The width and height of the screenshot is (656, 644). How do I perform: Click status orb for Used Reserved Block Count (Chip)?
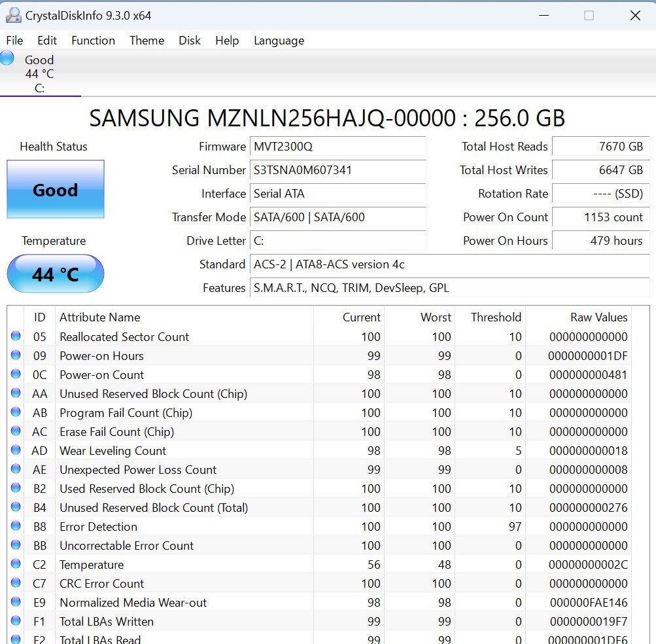pos(16,488)
